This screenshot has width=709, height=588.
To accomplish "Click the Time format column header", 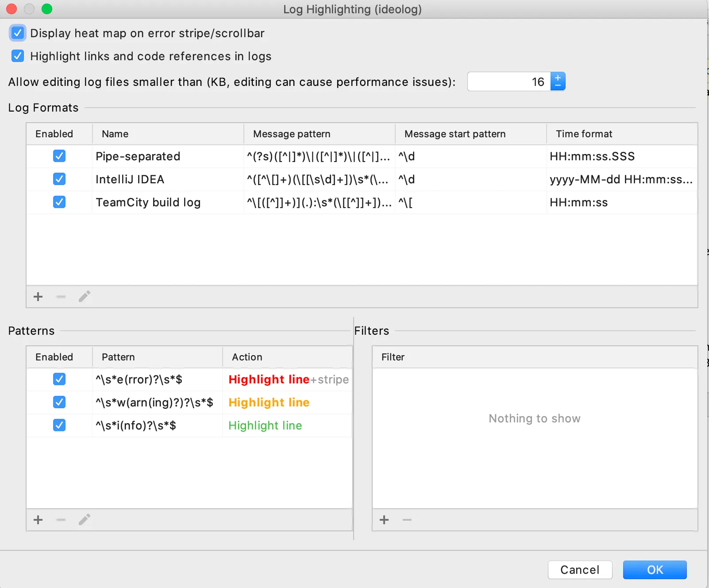I will pyautogui.click(x=622, y=134).
